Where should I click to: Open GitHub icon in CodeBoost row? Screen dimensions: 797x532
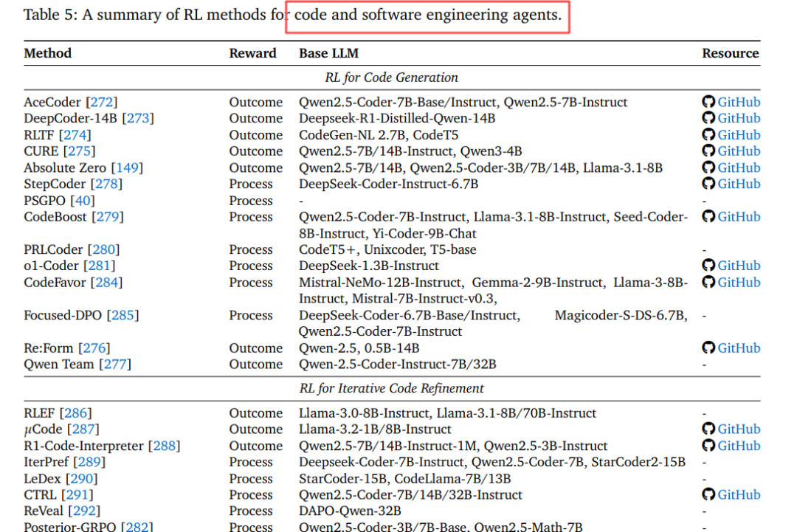coord(708,216)
